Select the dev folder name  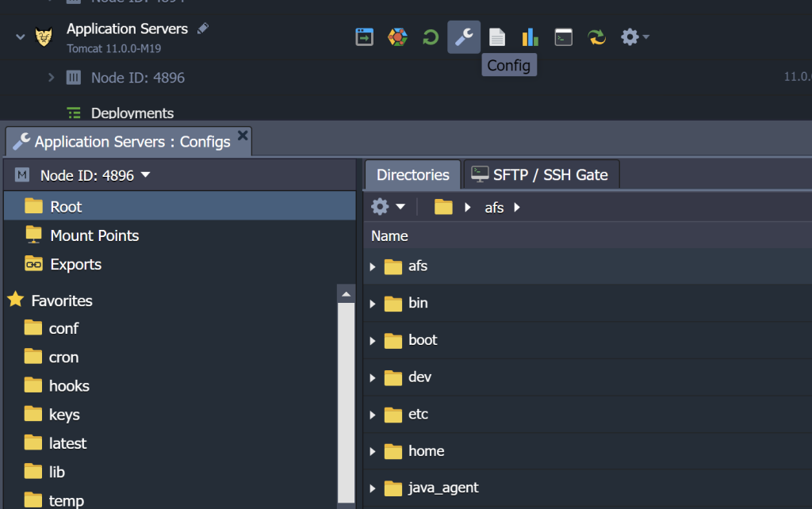coord(419,377)
